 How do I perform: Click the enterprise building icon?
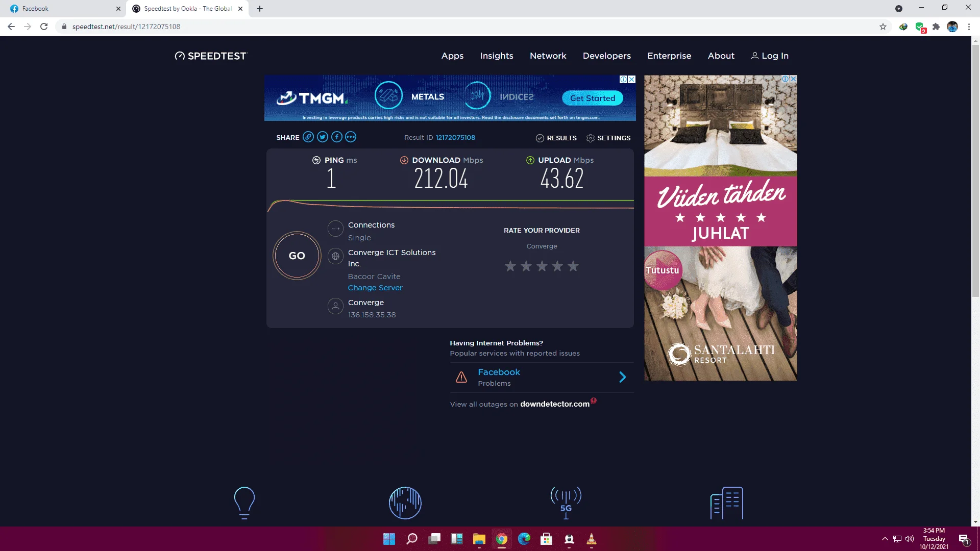point(727,503)
